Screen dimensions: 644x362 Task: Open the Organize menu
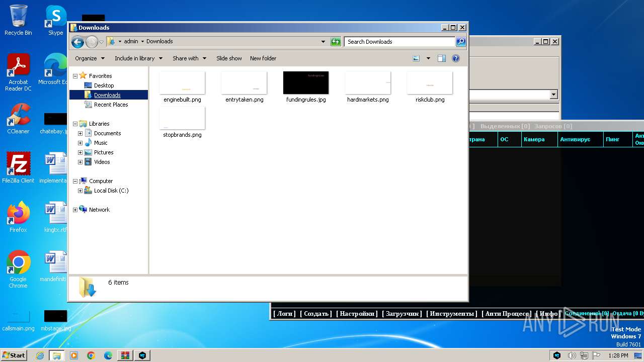pyautogui.click(x=90, y=58)
